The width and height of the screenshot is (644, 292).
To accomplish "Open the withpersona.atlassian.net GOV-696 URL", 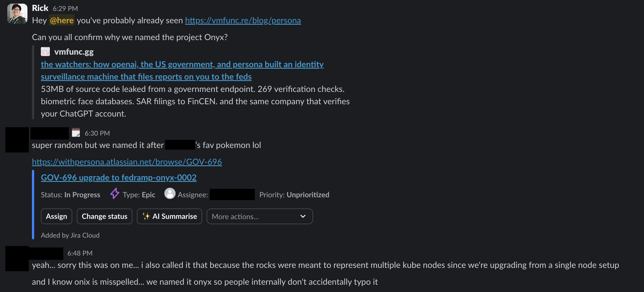I will tap(127, 161).
